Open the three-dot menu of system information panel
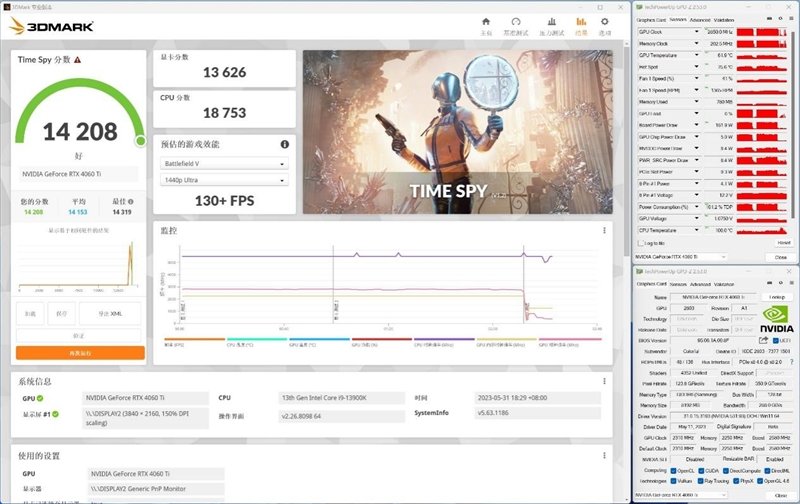This screenshot has height=504, width=800. (x=604, y=381)
